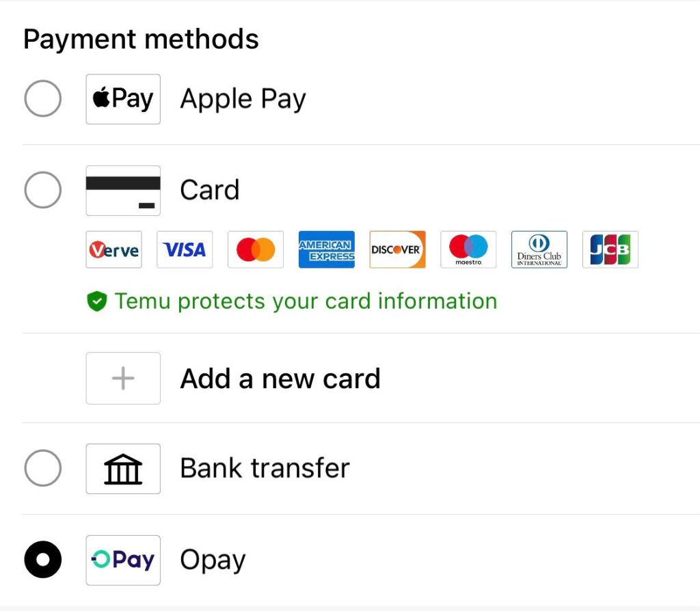Click the Apple Pay logo icon
The width and height of the screenshot is (700, 611).
tap(123, 99)
